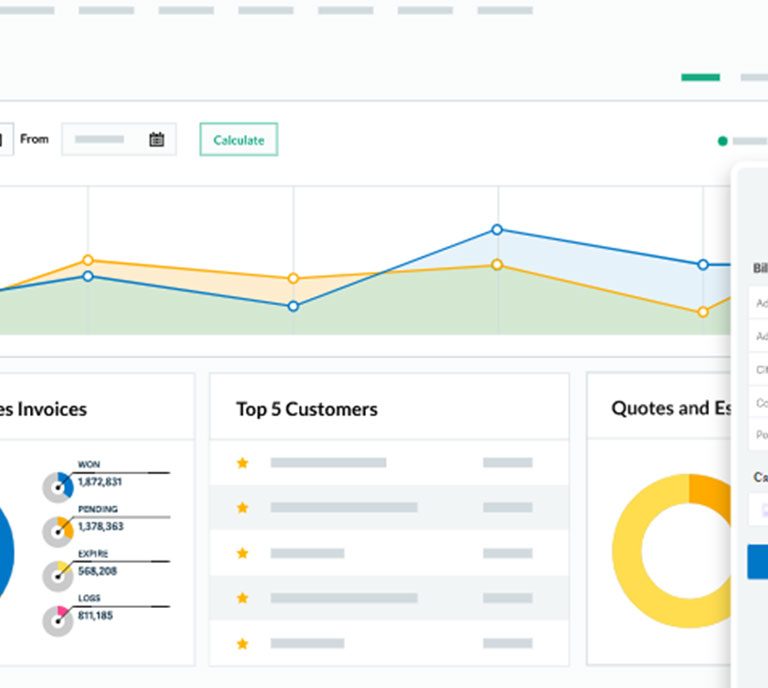Screen dimensions: 768x688
Task: Click the Calculate button
Action: tap(239, 140)
